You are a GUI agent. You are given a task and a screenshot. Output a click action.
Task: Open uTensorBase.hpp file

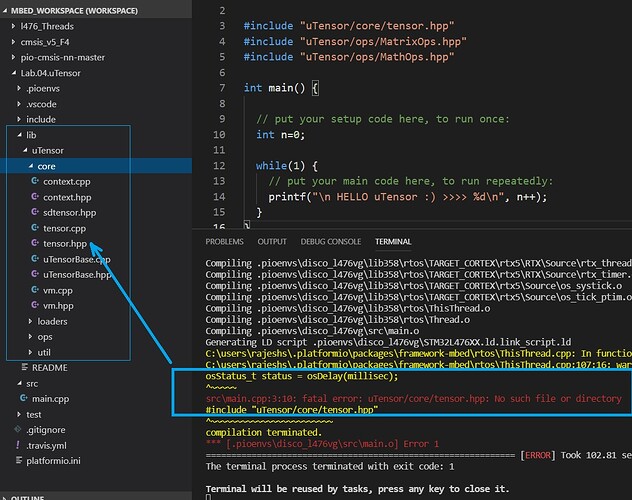[77, 275]
